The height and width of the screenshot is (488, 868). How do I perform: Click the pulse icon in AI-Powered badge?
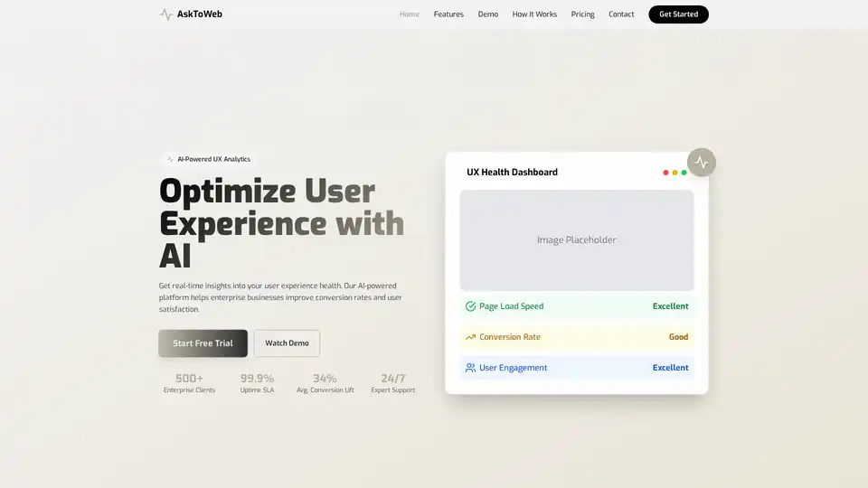(170, 159)
